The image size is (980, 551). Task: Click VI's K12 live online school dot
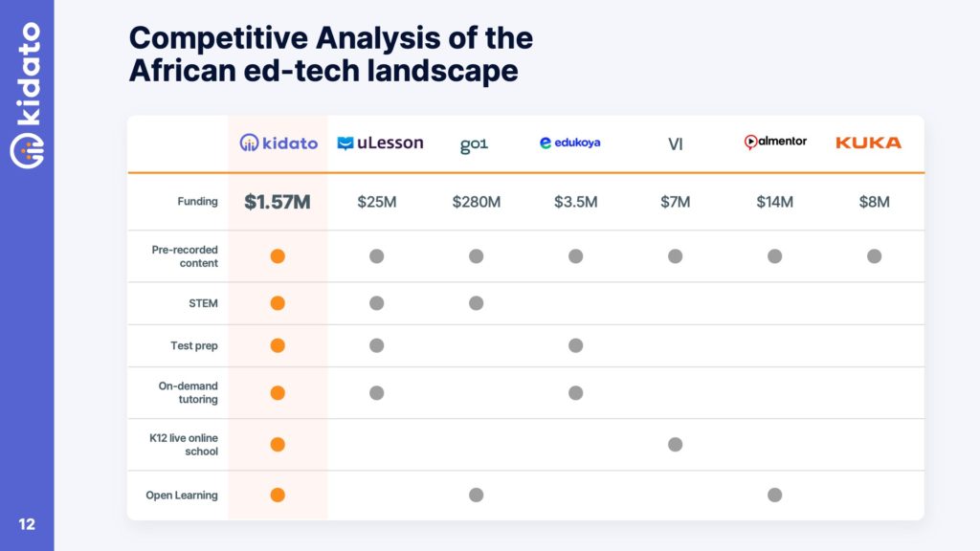click(675, 444)
